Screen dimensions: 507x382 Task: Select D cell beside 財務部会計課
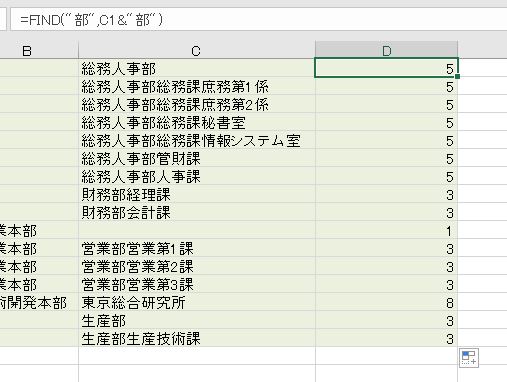(387, 212)
